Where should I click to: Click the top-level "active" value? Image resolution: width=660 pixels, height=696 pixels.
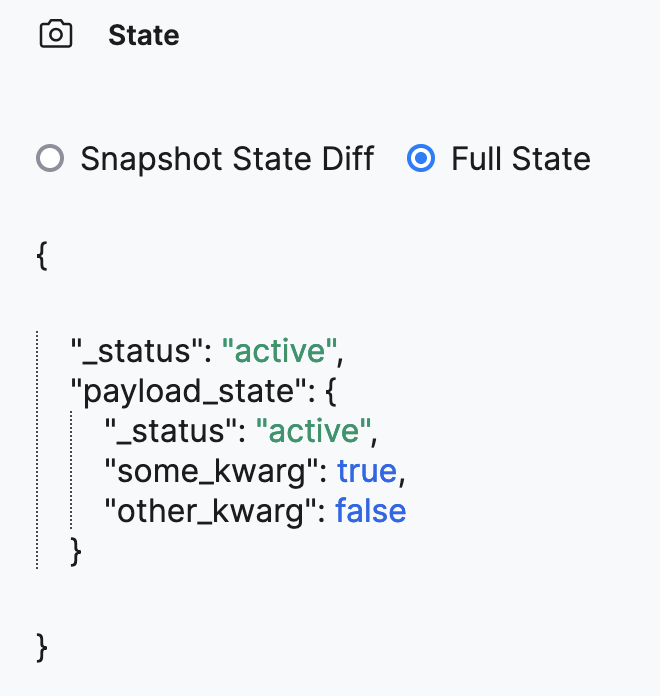click(280, 351)
